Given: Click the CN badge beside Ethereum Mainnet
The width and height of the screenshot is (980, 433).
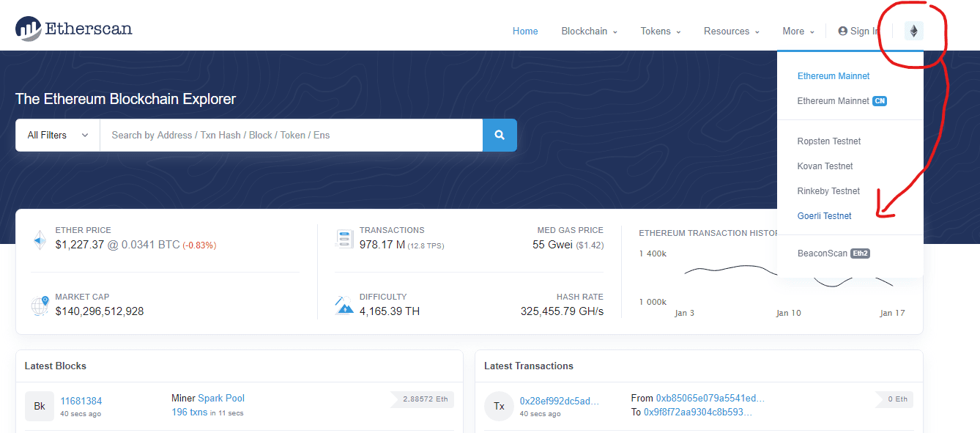Looking at the screenshot, I should click(x=880, y=101).
